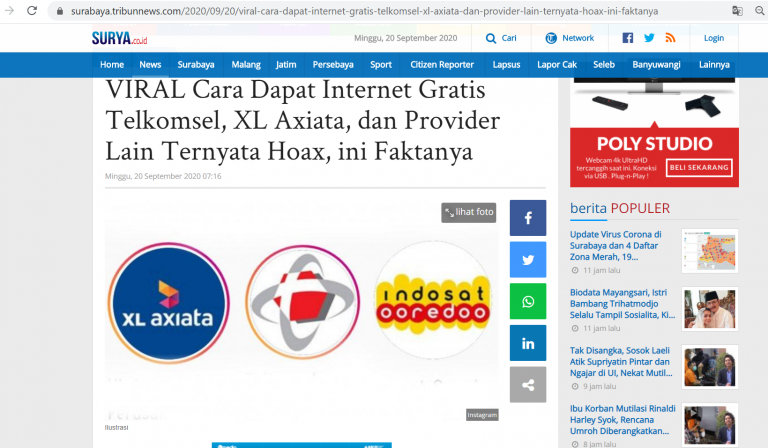Open Biodata Mayangsari article link
The image size is (768, 448).
coord(623,304)
